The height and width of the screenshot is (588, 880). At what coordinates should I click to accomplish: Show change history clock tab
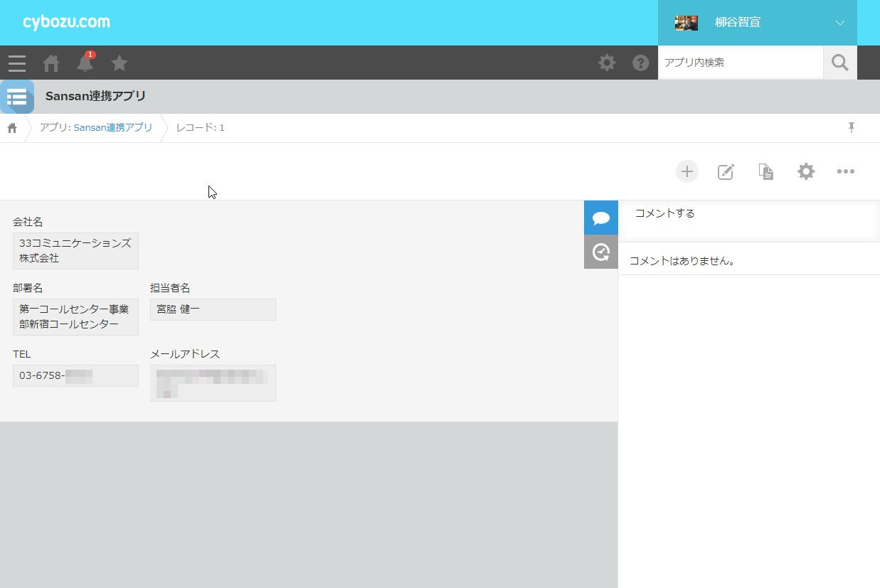(601, 252)
